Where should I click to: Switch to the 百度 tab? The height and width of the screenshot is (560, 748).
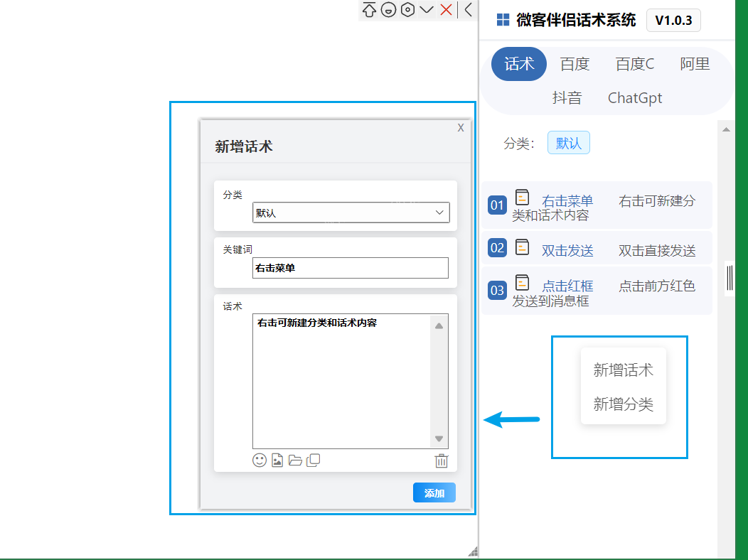pos(575,64)
